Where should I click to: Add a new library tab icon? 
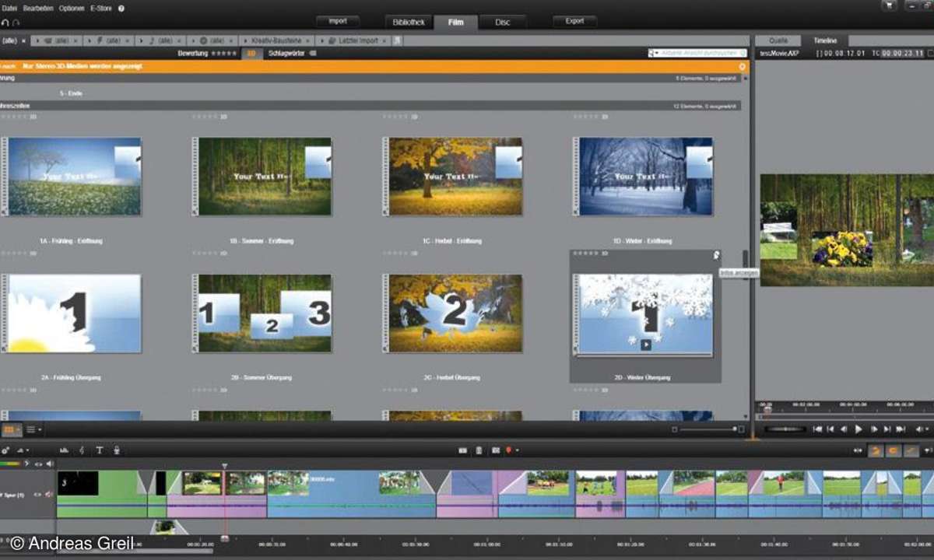397,40
